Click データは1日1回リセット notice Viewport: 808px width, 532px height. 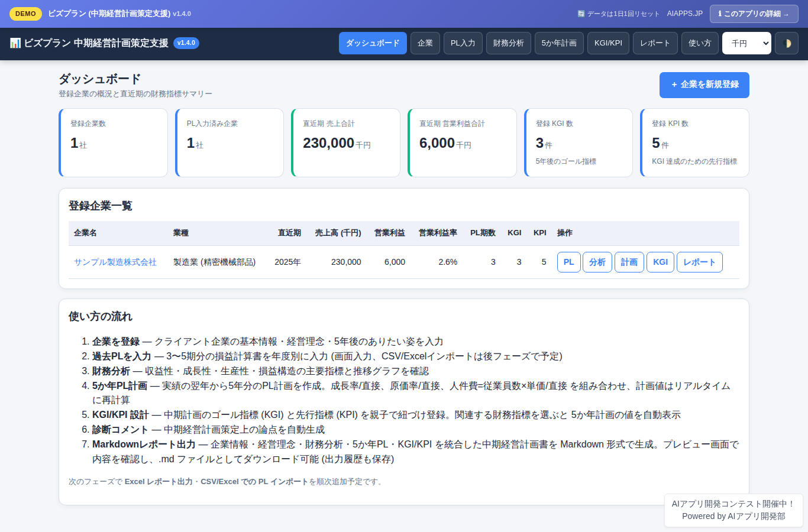point(618,14)
